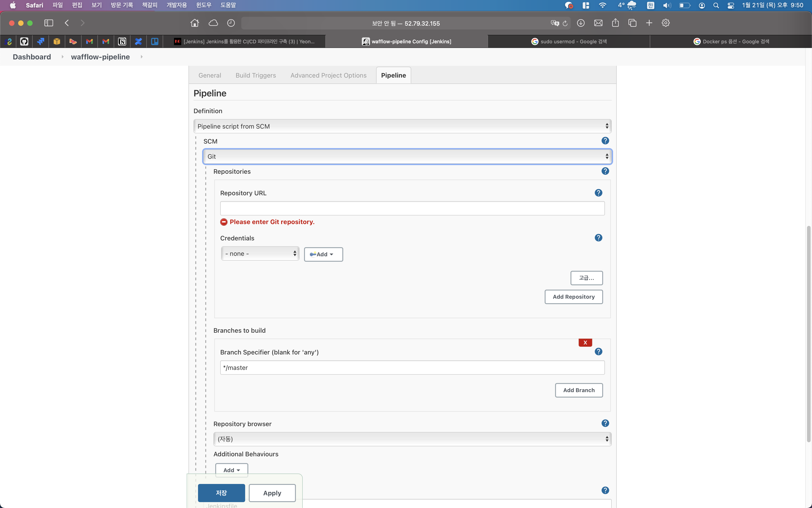Viewport: 812px width, 508px height.
Task: Show Safari tab overview
Action: click(633, 23)
